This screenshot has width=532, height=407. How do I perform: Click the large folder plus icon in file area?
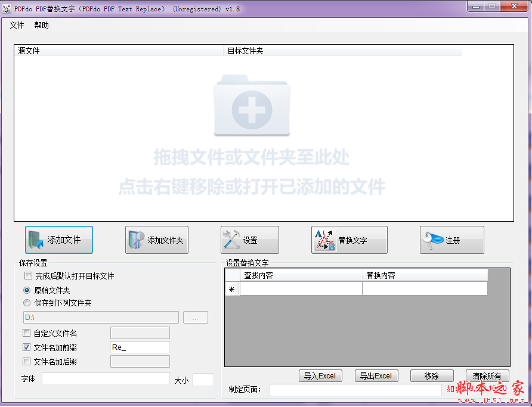[x=252, y=105]
